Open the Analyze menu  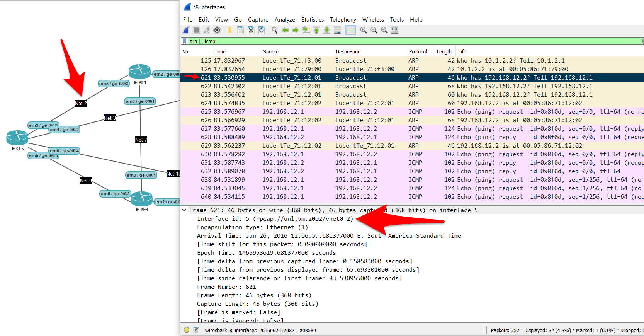[285, 20]
